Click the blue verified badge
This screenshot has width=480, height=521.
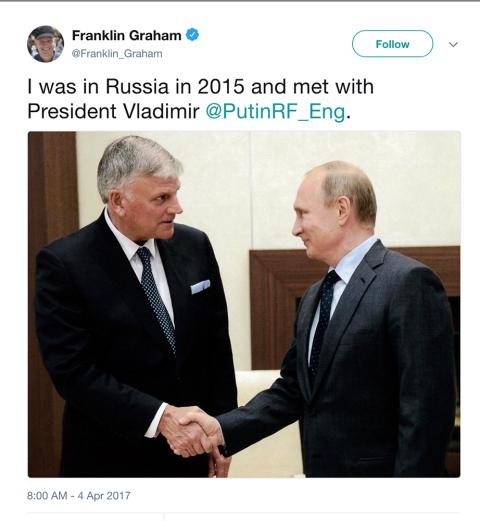192,35
